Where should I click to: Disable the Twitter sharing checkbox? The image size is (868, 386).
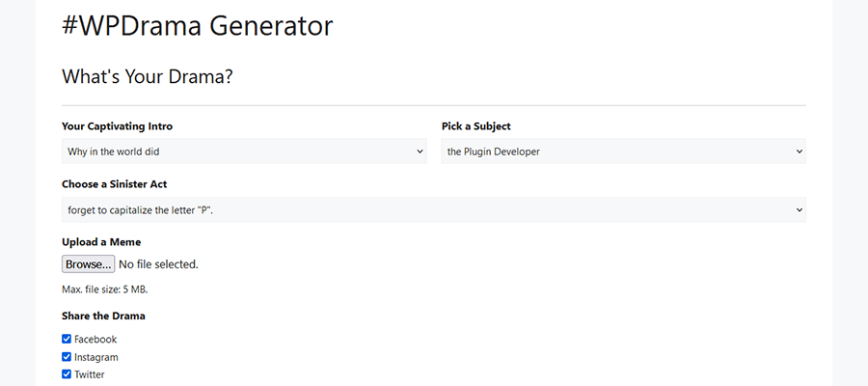pyautogui.click(x=67, y=374)
